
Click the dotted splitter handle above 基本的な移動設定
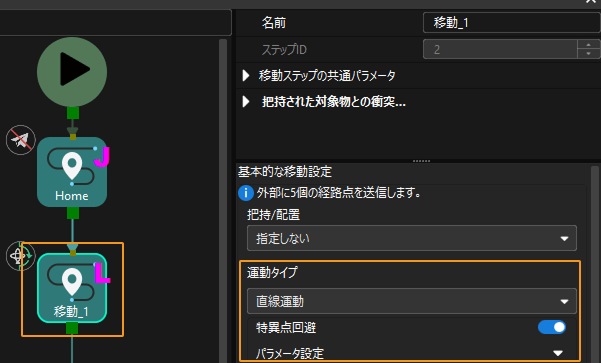pos(421,161)
